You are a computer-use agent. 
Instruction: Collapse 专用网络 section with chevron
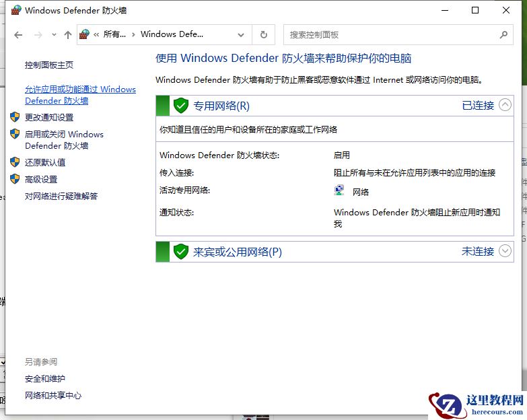tap(505, 105)
